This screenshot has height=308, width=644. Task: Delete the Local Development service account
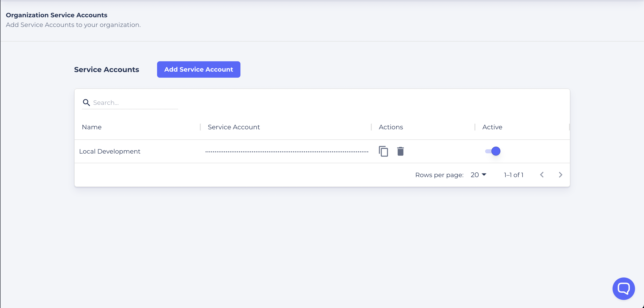click(x=400, y=151)
